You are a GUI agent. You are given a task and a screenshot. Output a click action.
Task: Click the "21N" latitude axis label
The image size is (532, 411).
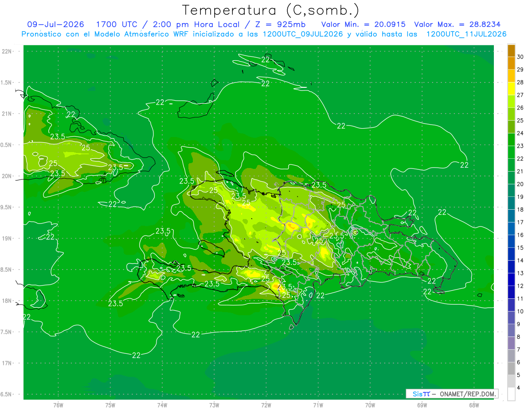point(7,114)
